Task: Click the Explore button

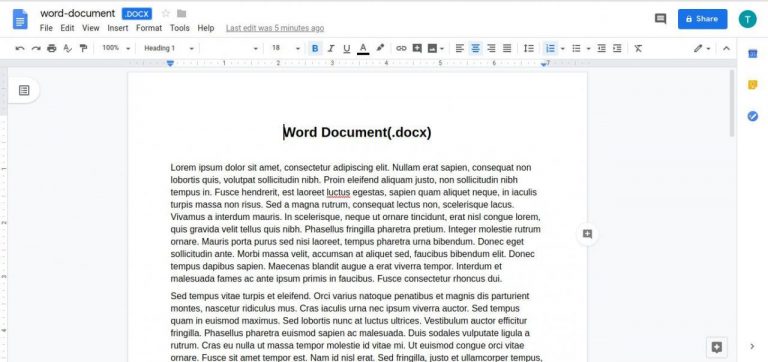Action: coord(717,347)
